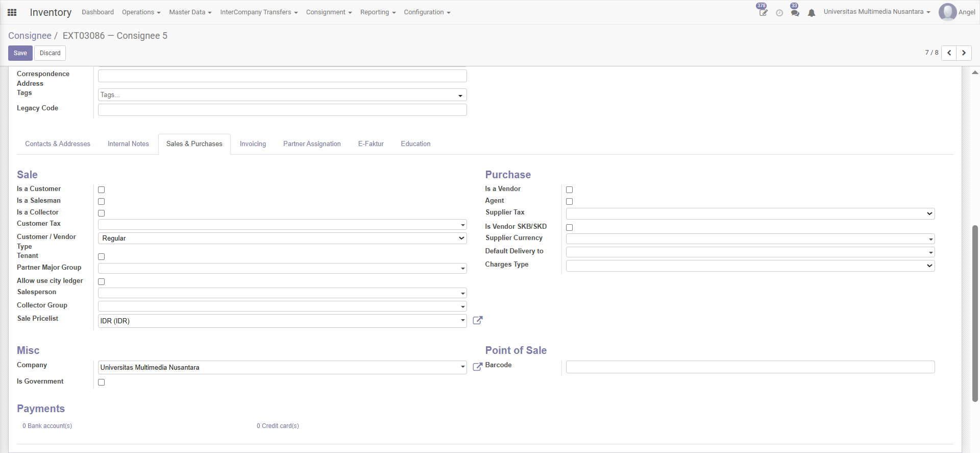This screenshot has height=453, width=980.
Task: Open the Supplier Tax dropdown
Action: click(750, 213)
